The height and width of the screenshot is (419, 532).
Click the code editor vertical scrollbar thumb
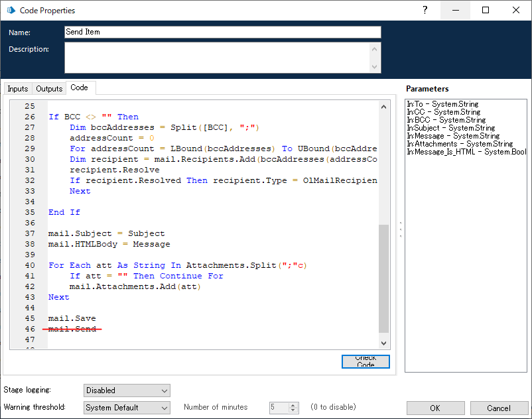pos(383,278)
